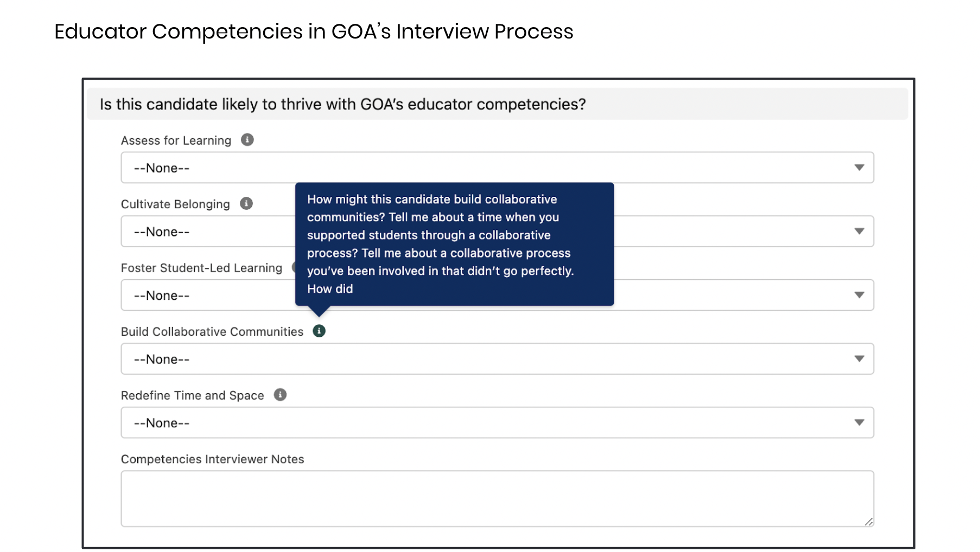Screen dimensions: 980x552
Task: Click the educator competencies section header
Action: (x=342, y=104)
